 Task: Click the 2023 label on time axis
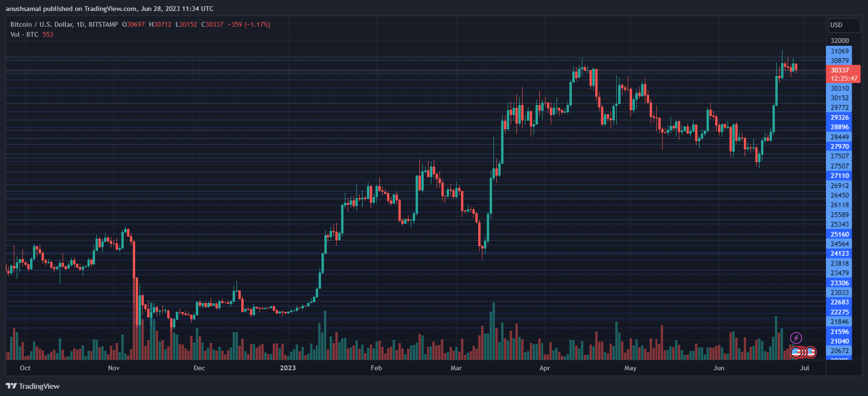click(288, 368)
